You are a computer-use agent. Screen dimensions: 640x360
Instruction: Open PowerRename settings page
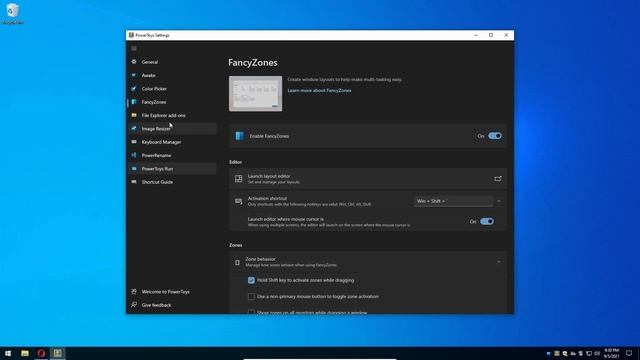point(172,156)
